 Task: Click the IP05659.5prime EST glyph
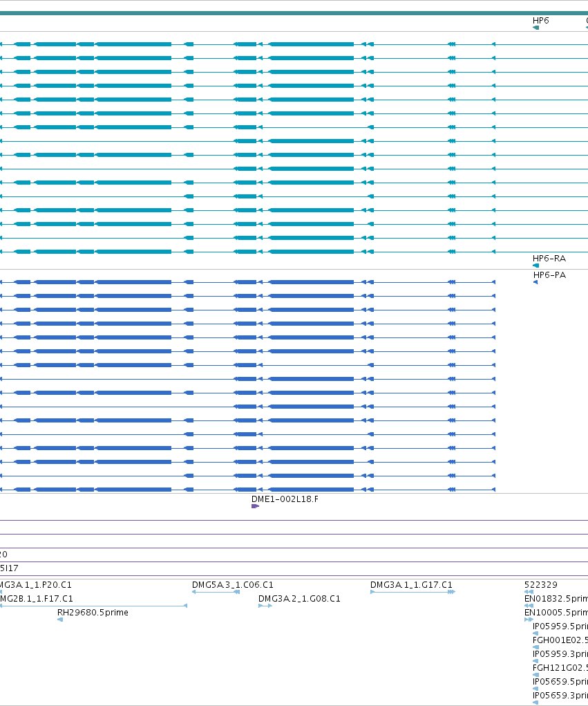pyautogui.click(x=535, y=689)
